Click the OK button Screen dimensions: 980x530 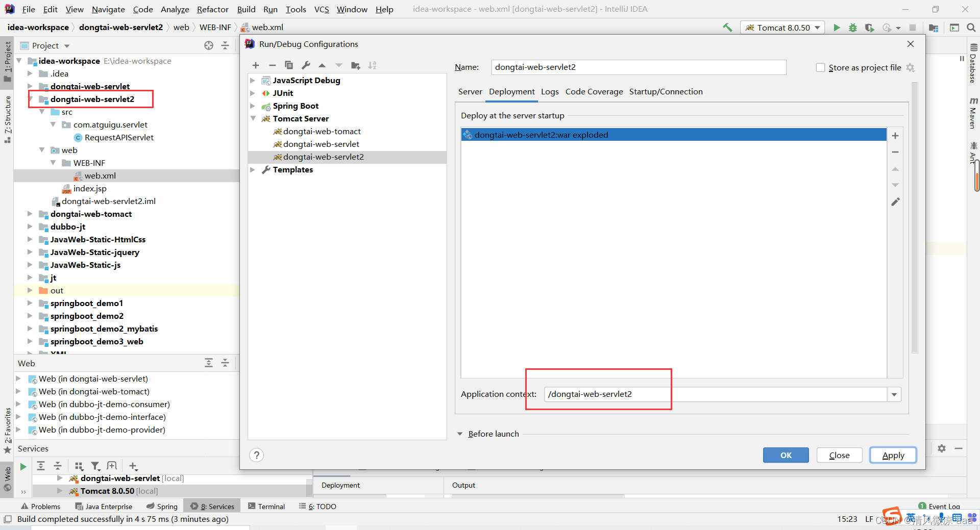(786, 455)
